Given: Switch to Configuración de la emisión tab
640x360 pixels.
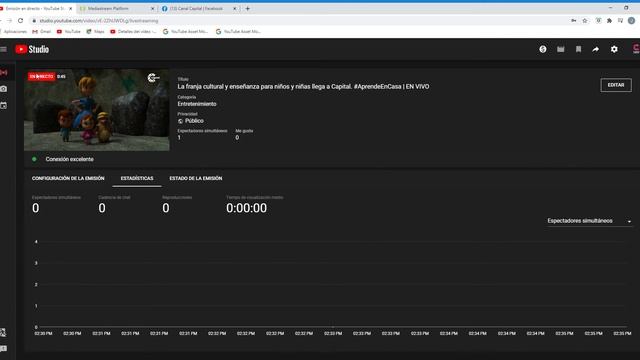Looking at the screenshot, I should click(x=68, y=178).
